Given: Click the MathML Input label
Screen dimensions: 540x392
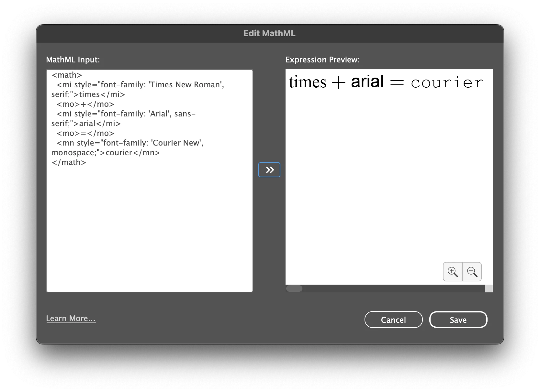Looking at the screenshot, I should click(x=73, y=60).
